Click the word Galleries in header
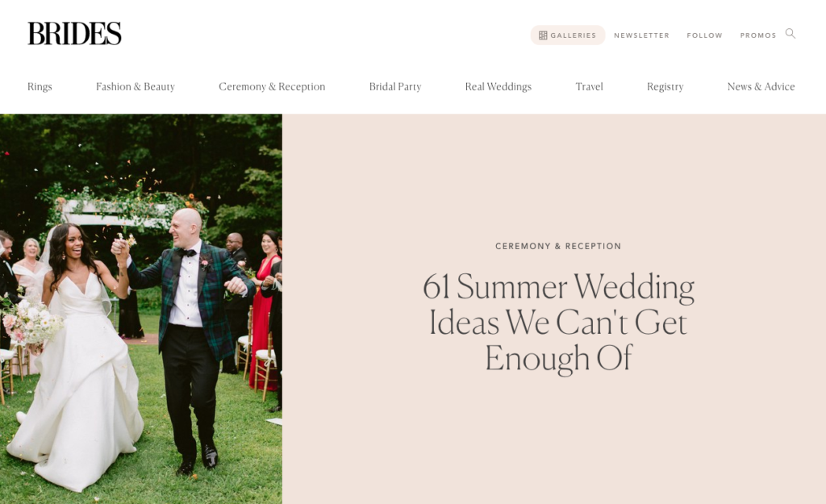Screen dimensions: 826x504 [574, 35]
